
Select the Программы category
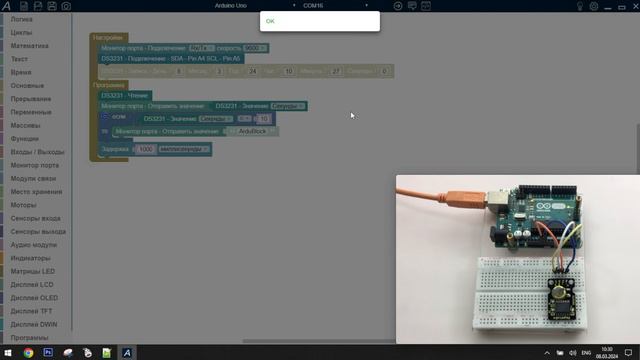(x=29, y=338)
